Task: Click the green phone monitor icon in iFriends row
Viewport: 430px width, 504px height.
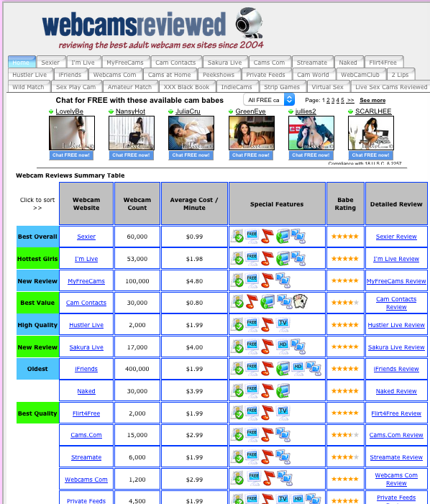Action: [283, 368]
